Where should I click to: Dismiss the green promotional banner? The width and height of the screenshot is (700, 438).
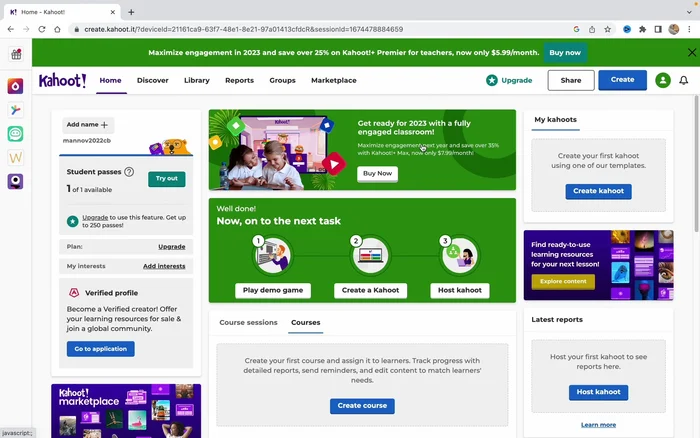[x=691, y=52]
